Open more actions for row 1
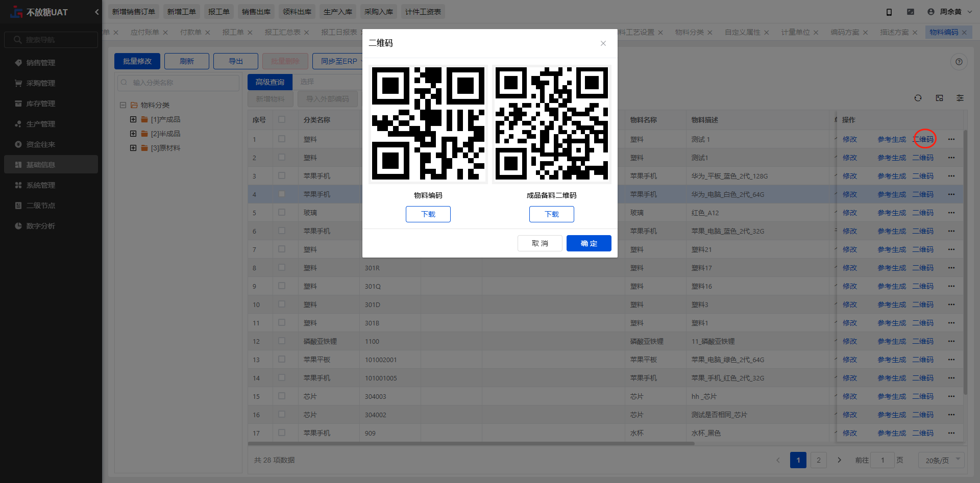 pos(951,139)
